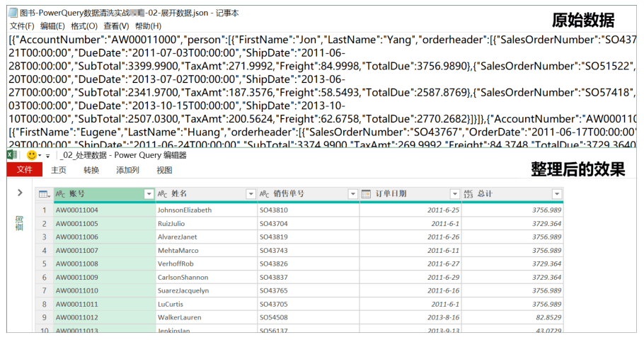
Task: Open Notepad 文件(F) menu
Action: tap(22, 26)
